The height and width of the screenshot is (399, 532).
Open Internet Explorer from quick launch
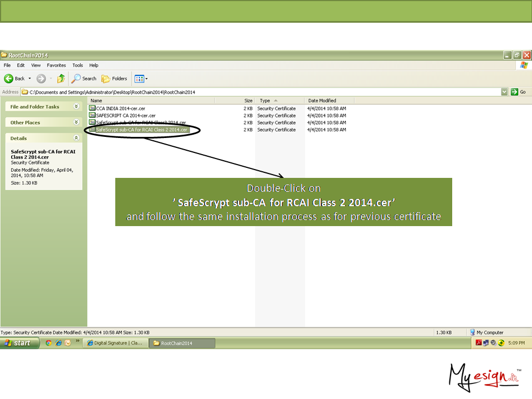pos(58,343)
